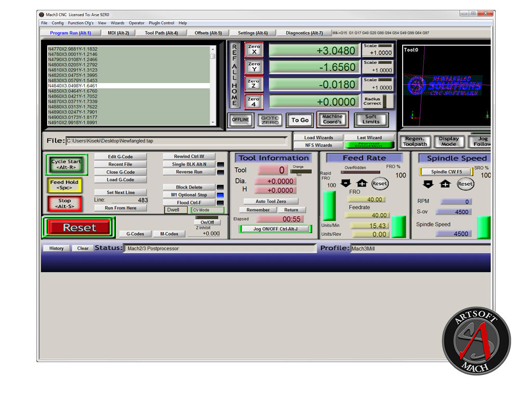Switch to the MDI (Alt-2) tab
This screenshot has height=399, width=532.
pos(118,32)
